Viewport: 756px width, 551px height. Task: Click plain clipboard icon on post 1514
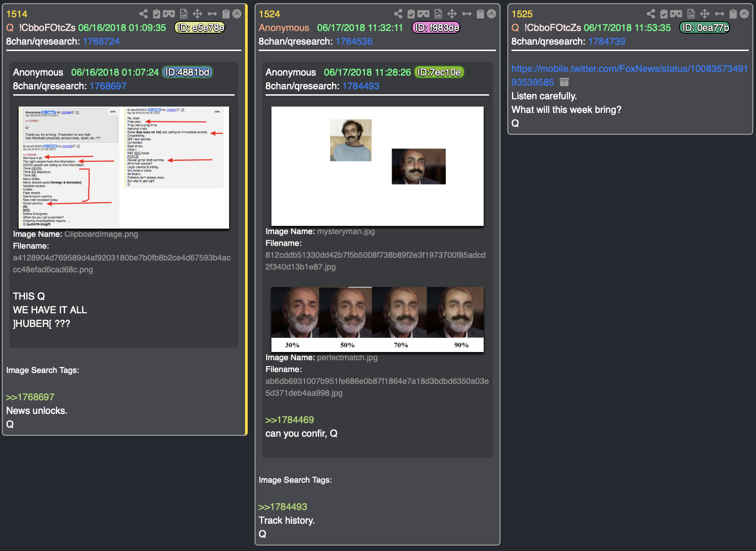coord(226,14)
